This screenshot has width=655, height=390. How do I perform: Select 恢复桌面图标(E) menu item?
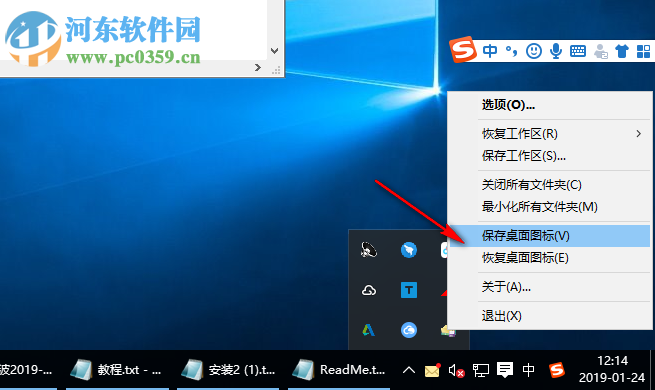549,258
